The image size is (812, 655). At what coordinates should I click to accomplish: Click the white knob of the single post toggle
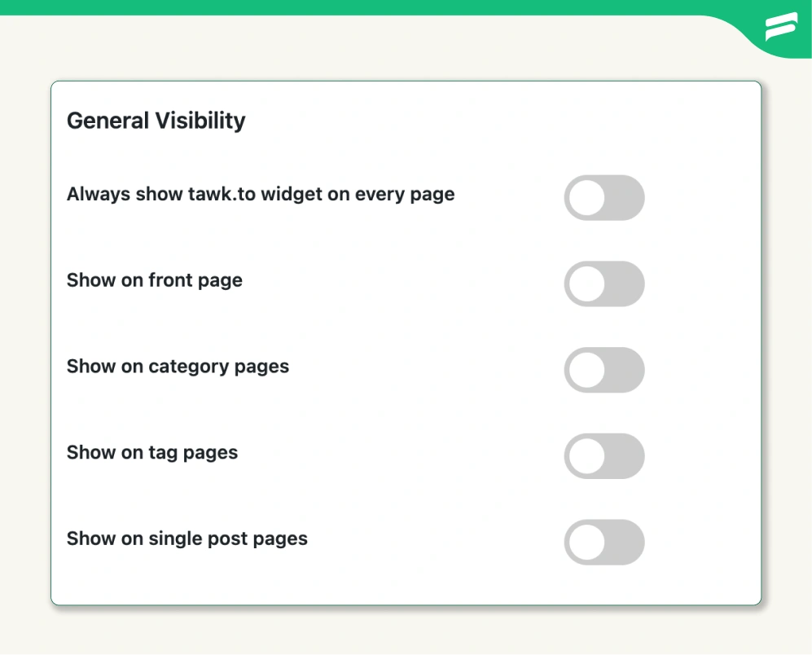[x=586, y=542]
